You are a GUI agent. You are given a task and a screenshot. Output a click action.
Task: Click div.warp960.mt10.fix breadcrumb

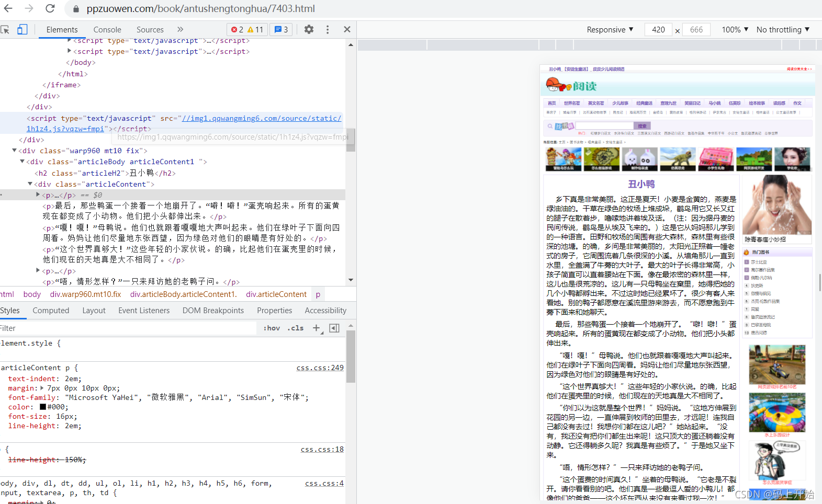85,294
